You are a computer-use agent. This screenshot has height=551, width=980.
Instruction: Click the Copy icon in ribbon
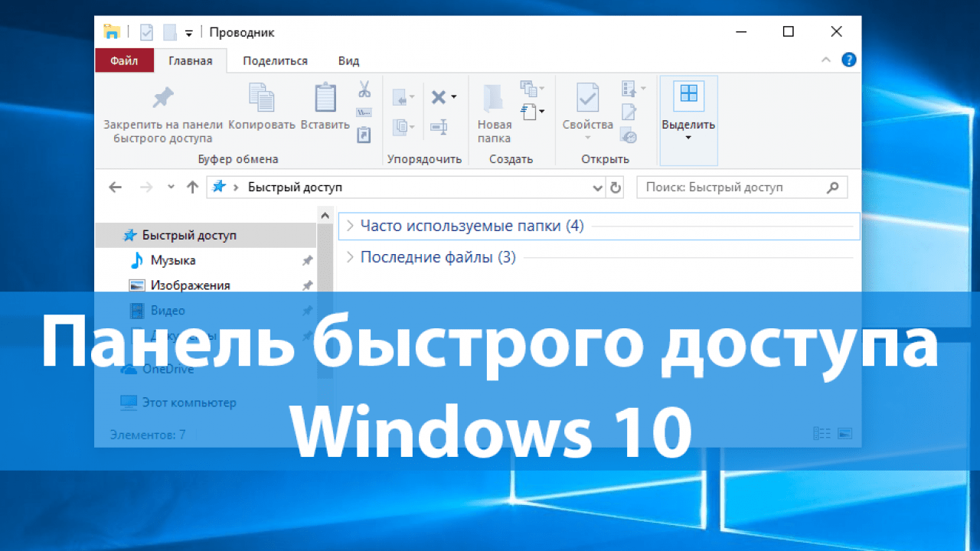click(x=261, y=98)
